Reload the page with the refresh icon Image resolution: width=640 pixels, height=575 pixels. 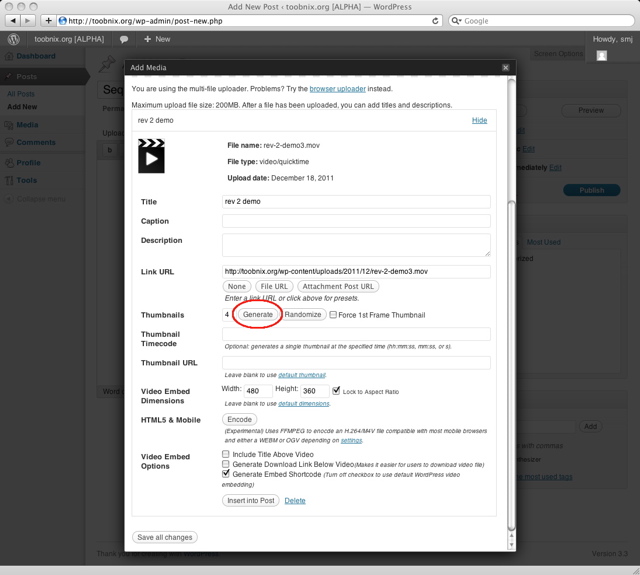[x=436, y=21]
